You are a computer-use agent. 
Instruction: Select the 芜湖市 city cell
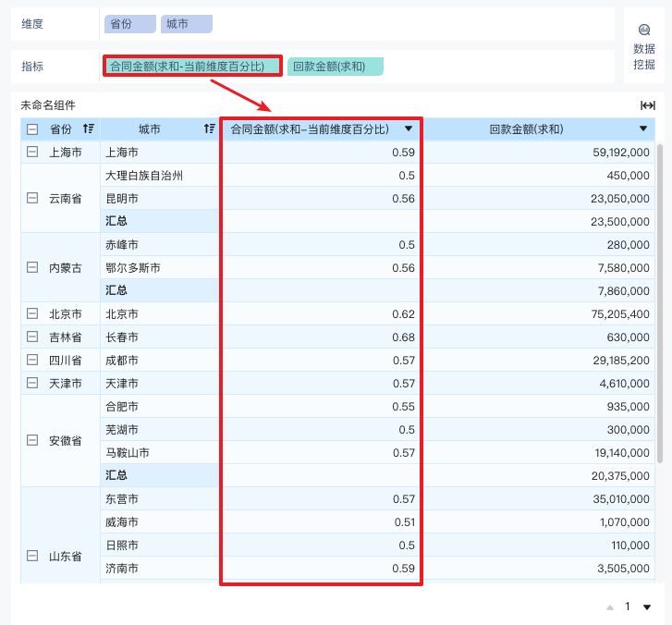(x=160, y=430)
